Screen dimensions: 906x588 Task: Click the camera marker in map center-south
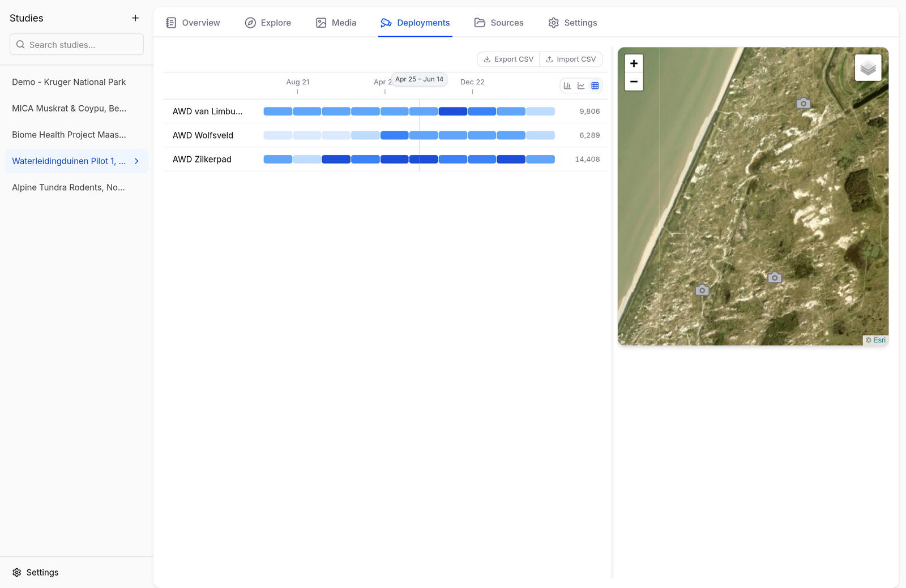(x=775, y=278)
